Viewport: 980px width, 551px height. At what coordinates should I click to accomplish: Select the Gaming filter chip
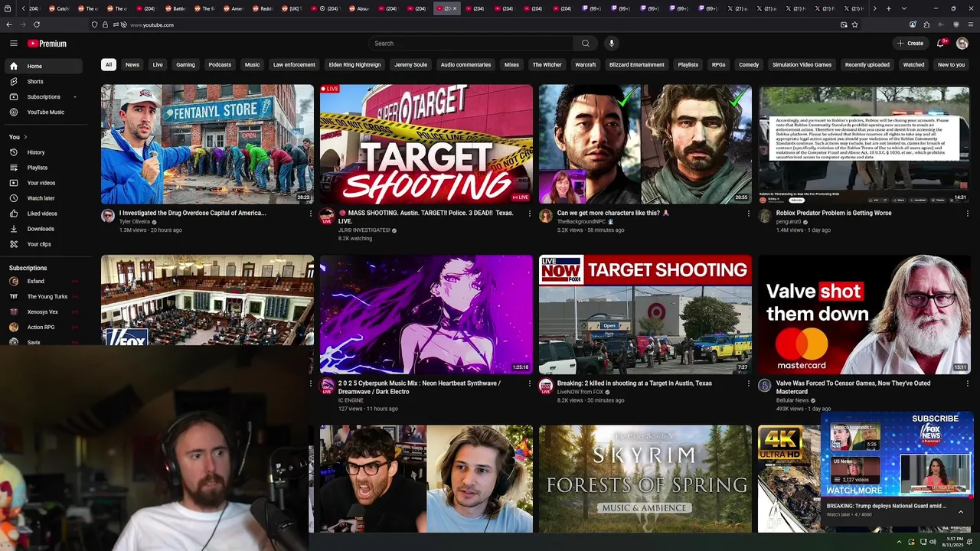(185, 65)
